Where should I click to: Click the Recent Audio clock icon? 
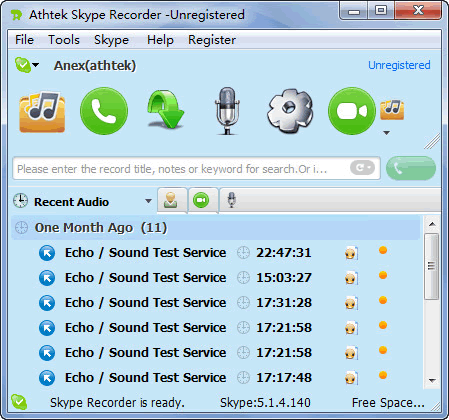tap(20, 201)
